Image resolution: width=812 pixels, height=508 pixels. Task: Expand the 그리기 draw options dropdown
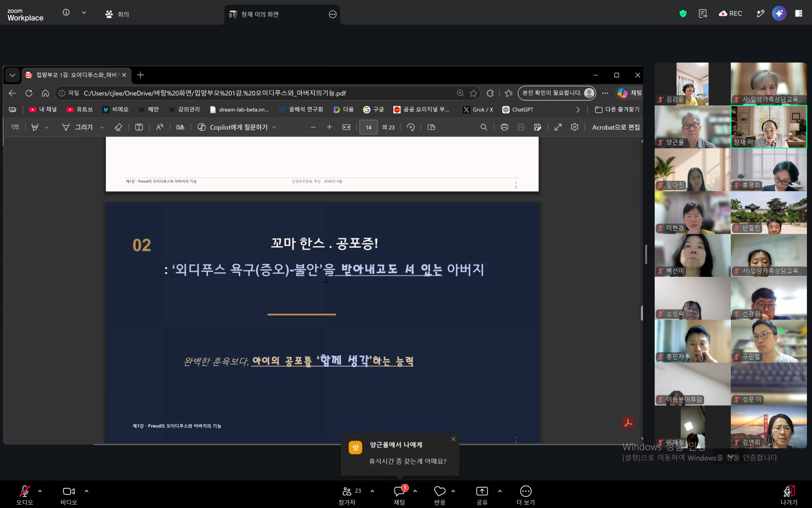click(102, 127)
